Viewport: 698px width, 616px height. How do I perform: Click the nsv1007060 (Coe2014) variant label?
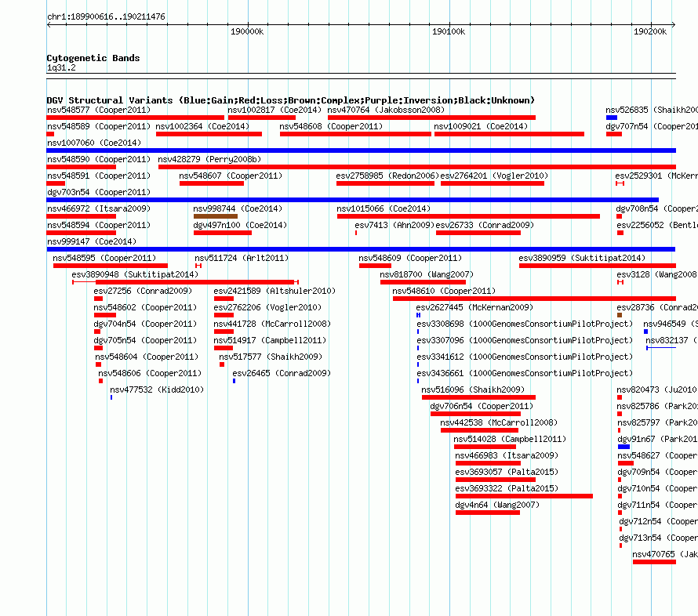[x=94, y=143]
